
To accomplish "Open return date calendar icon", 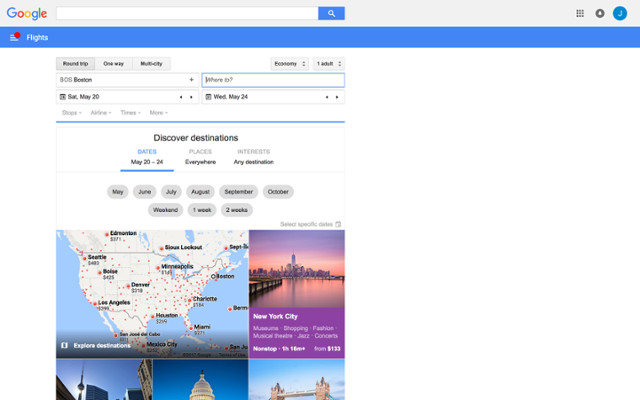I will 208,97.
